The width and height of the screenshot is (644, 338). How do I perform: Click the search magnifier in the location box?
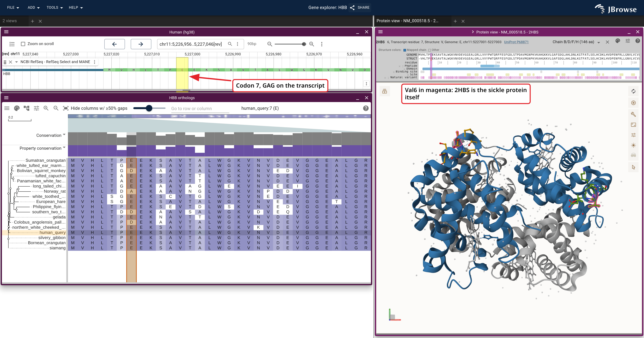pos(230,44)
